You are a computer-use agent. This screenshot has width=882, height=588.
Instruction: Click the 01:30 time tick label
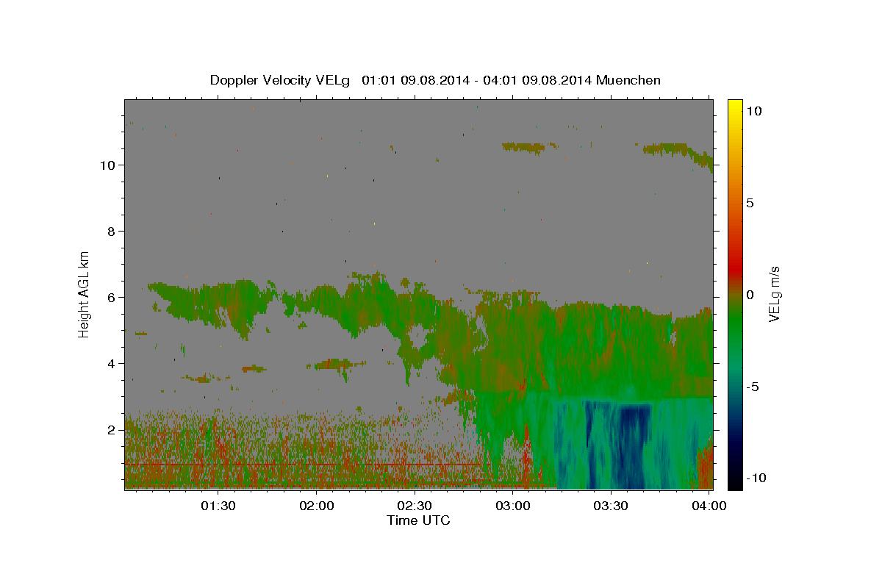click(218, 506)
